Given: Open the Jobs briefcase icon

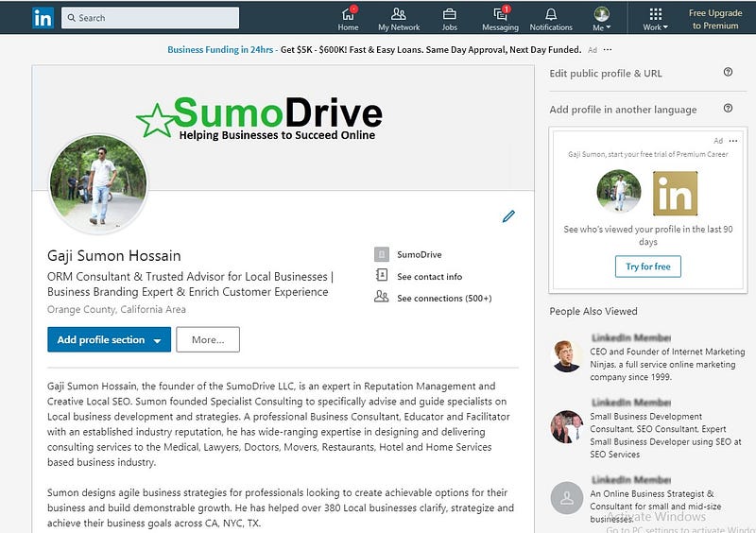Looking at the screenshot, I should pyautogui.click(x=450, y=14).
